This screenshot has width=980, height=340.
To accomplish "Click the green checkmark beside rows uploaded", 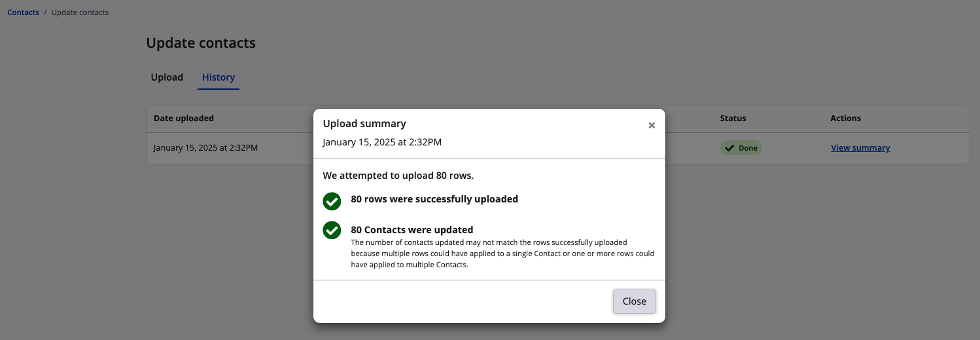I will click(x=332, y=201).
